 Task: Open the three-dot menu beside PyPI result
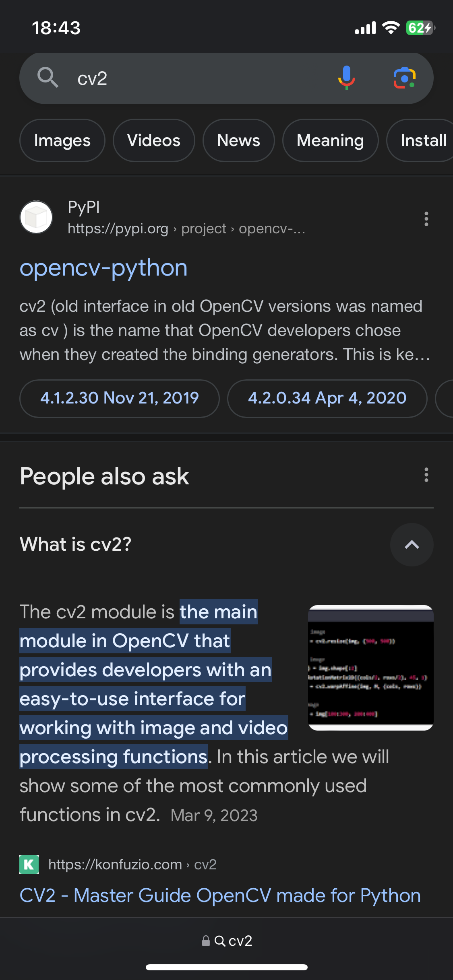tap(426, 219)
